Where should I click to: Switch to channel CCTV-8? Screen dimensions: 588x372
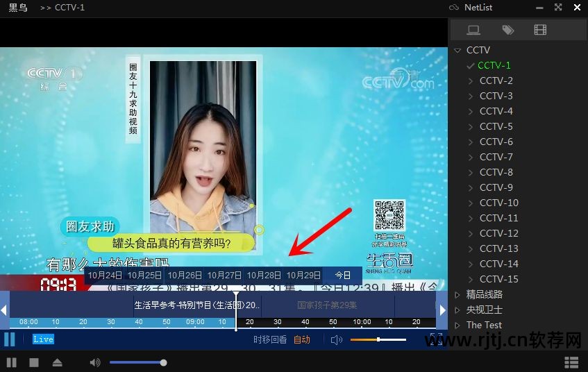[x=496, y=173]
